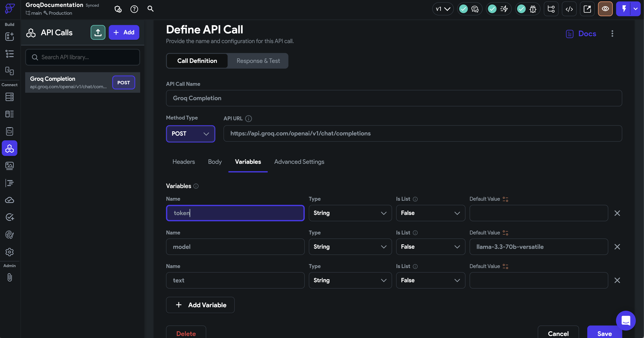
Task: Click the model Default Value field
Action: 539,247
